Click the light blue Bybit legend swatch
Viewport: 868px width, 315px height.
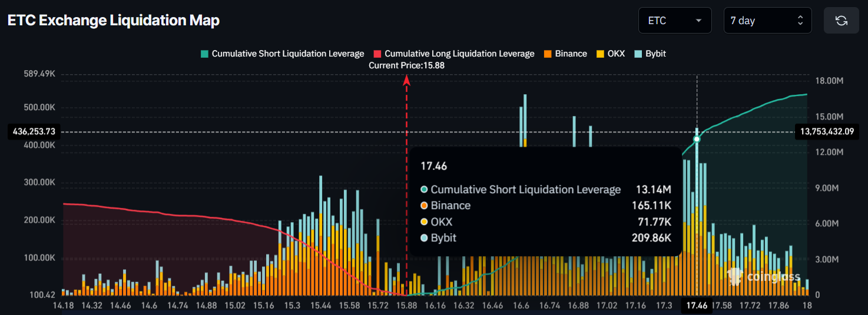(x=638, y=54)
